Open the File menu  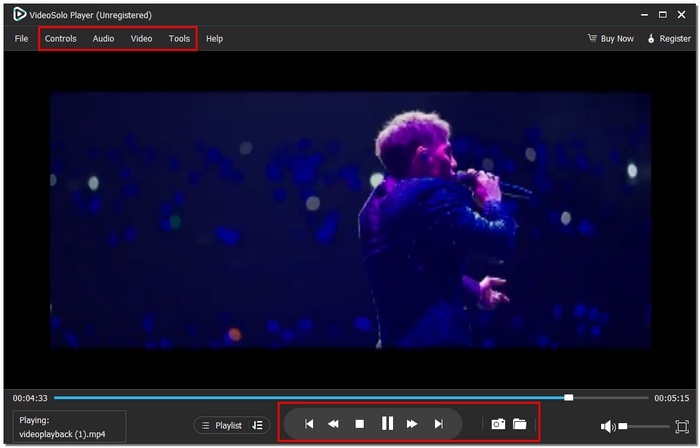click(x=21, y=39)
